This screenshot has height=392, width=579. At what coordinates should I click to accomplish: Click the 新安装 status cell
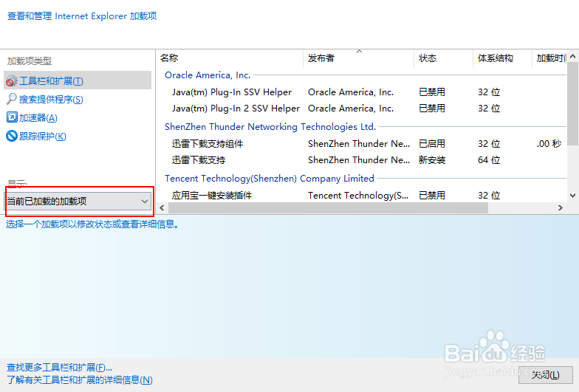click(x=431, y=159)
